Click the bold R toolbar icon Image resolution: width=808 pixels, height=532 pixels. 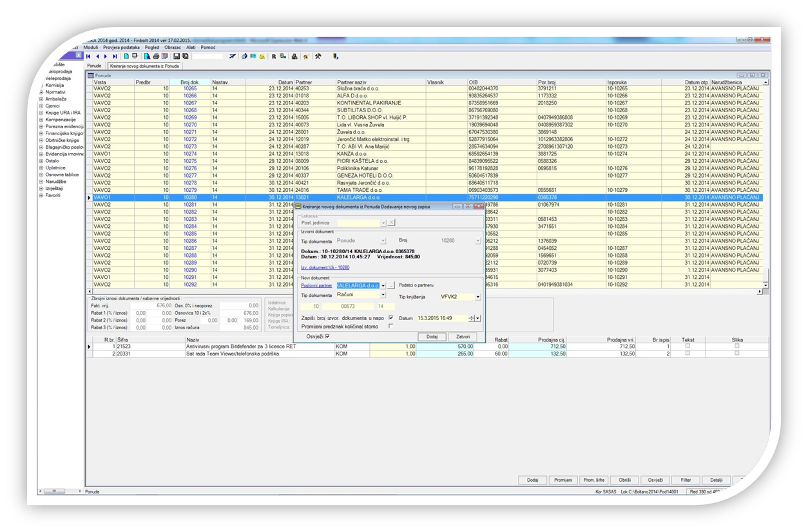point(274,57)
